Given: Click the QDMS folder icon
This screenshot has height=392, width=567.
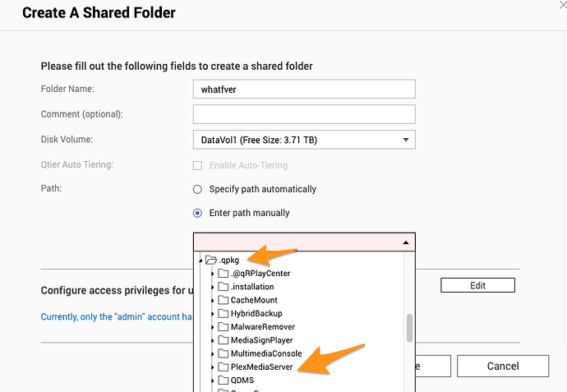Looking at the screenshot, I should pyautogui.click(x=224, y=380).
